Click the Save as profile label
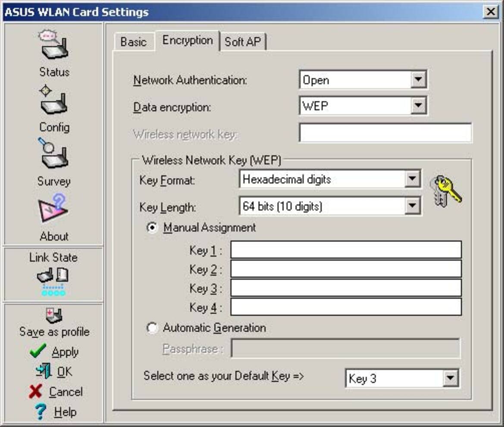Screen dimensions: 504x427 click(54, 332)
